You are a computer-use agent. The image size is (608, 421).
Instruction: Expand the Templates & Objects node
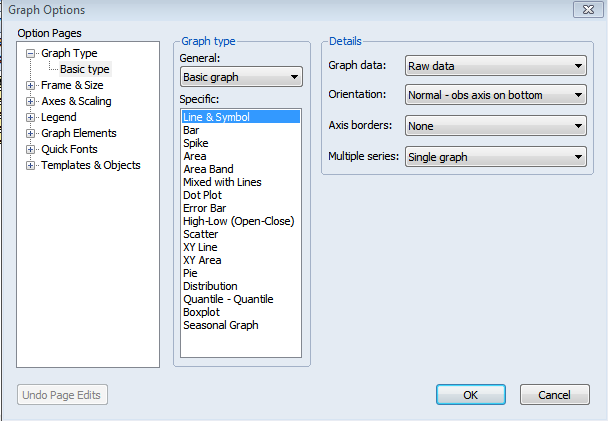[x=31, y=166]
